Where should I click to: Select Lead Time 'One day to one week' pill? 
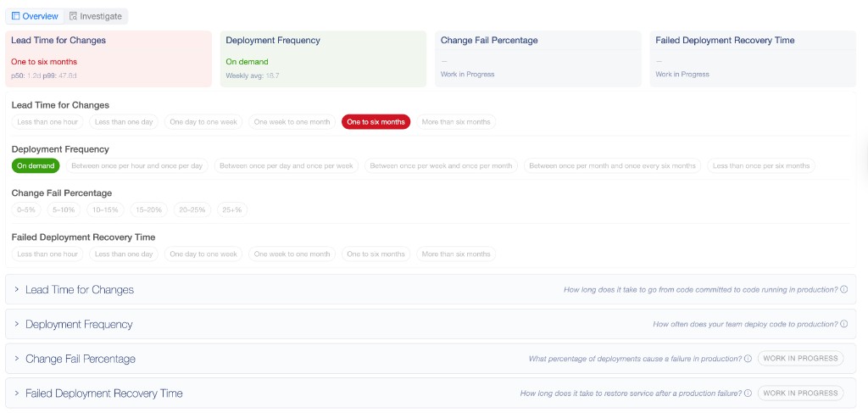203,122
